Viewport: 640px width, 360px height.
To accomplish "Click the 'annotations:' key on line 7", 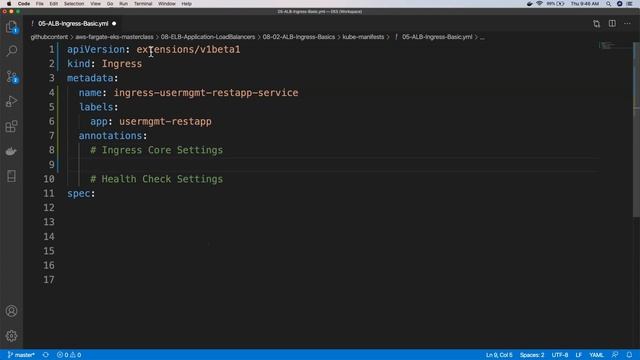I will pos(113,136).
